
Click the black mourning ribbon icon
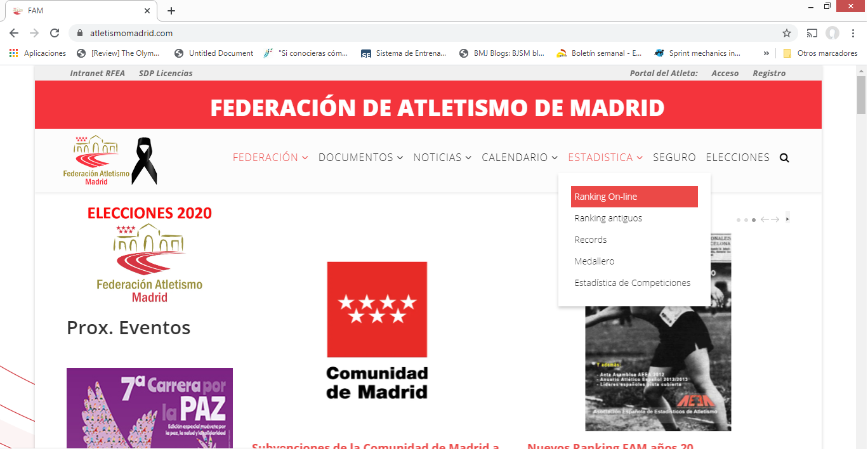(x=144, y=160)
